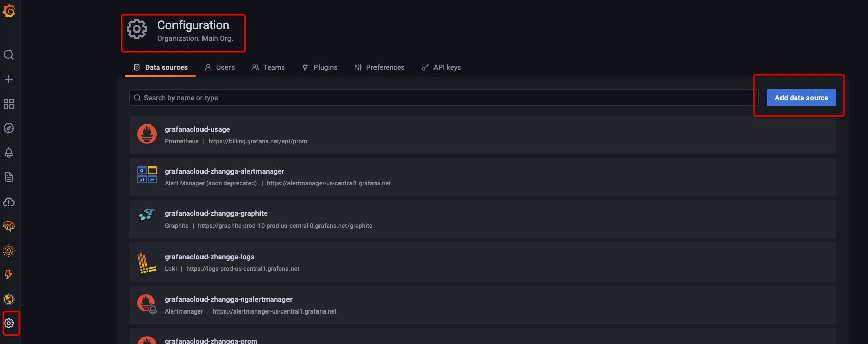868x344 pixels.
Task: Click the 'Graphite' type label
Action: coord(177,226)
